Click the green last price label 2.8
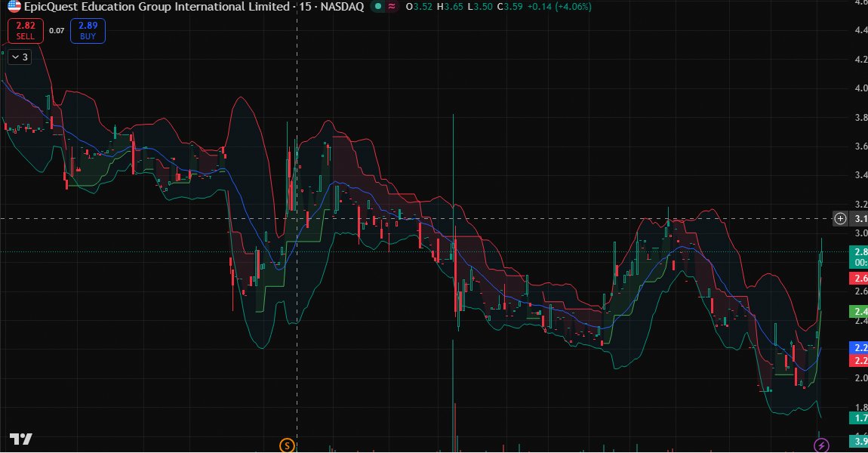 click(859, 257)
